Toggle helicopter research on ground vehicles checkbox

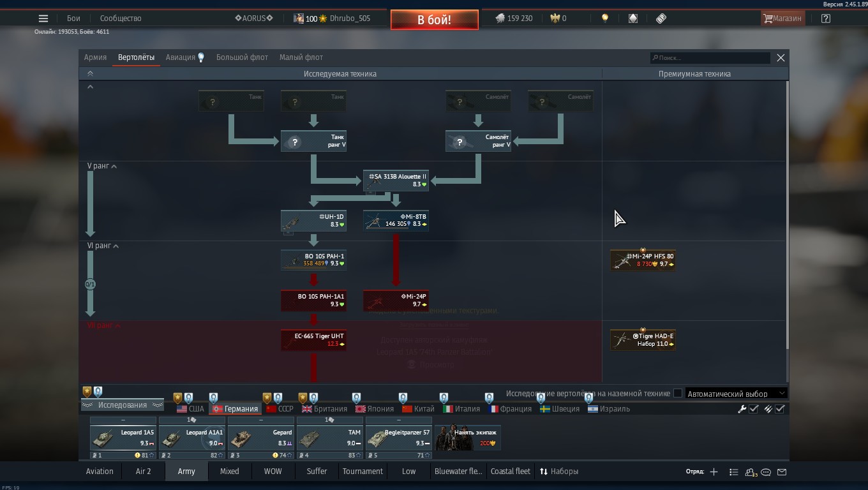tap(678, 394)
